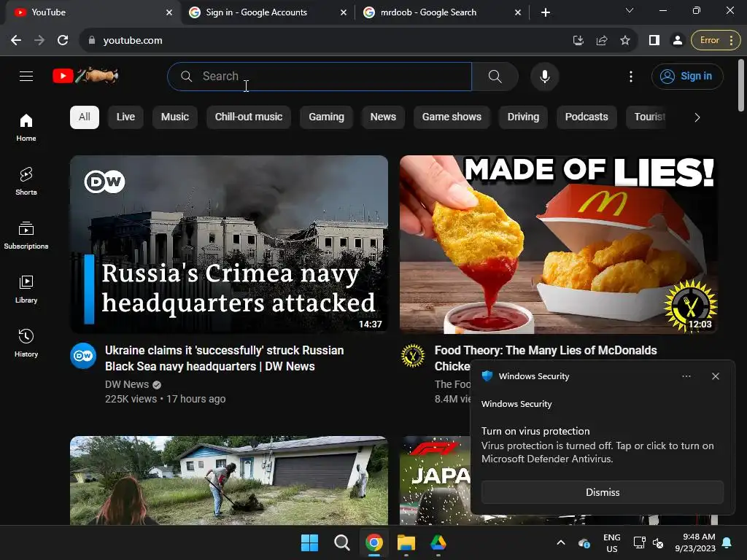Select the News category chip
Image resolution: width=747 pixels, height=560 pixels.
[x=383, y=117]
